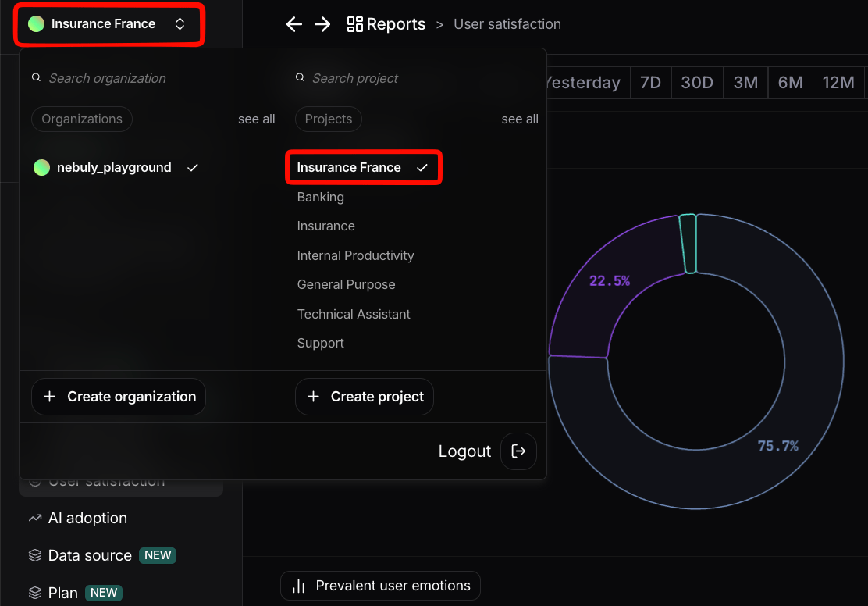Switch to the Insurance project
This screenshot has height=606, width=868.
pos(326,226)
